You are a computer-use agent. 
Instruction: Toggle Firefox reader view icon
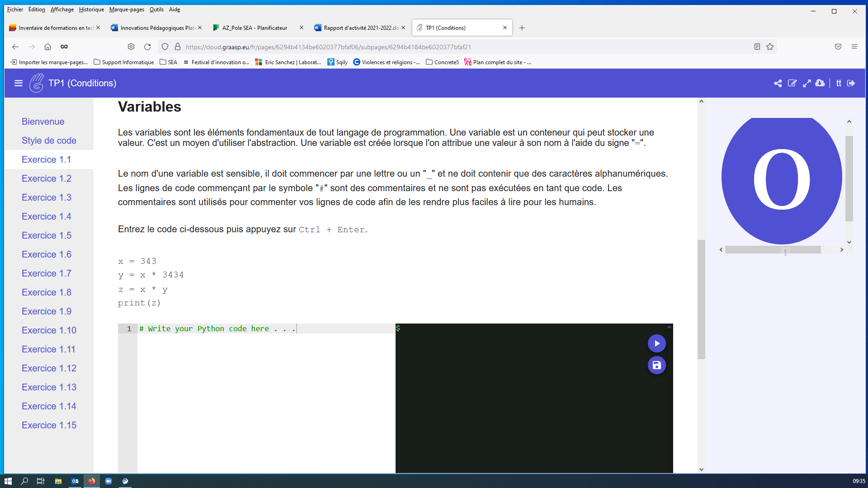[757, 47]
